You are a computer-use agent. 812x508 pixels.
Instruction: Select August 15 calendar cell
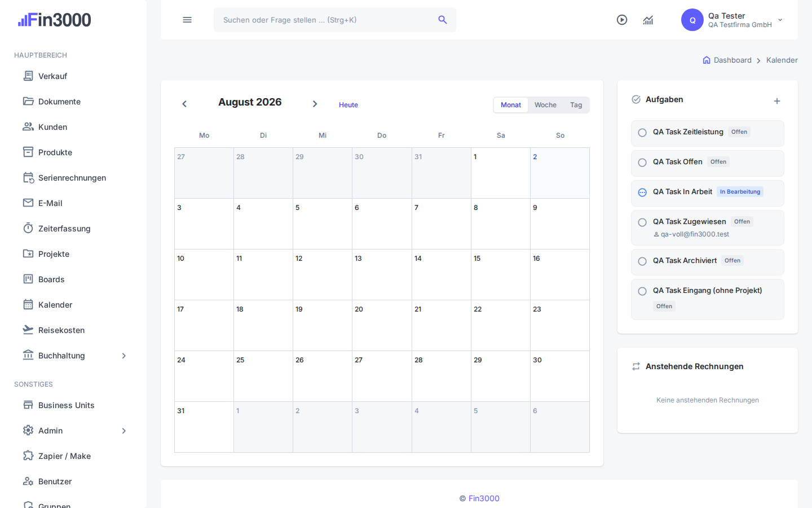(x=501, y=274)
